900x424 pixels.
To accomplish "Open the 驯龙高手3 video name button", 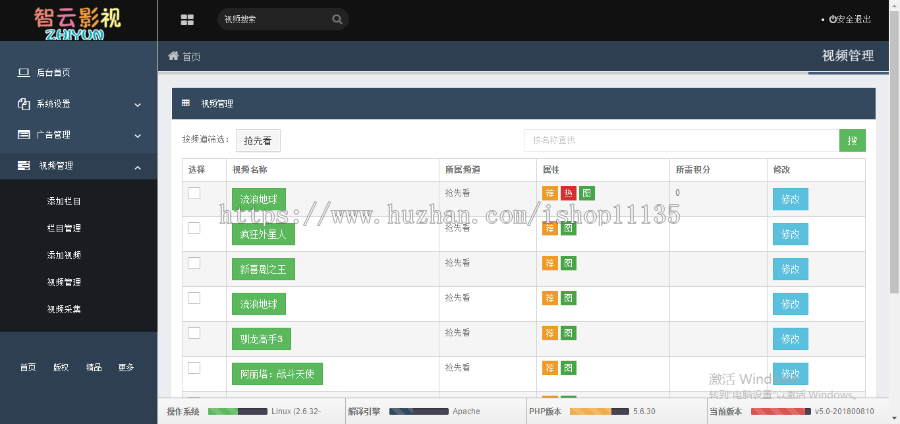I will 261,339.
